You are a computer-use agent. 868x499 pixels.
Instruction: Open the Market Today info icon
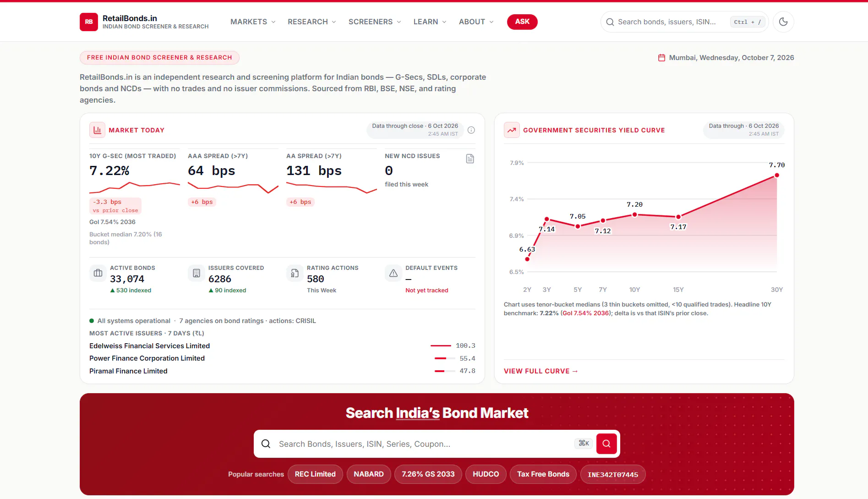pos(471,130)
